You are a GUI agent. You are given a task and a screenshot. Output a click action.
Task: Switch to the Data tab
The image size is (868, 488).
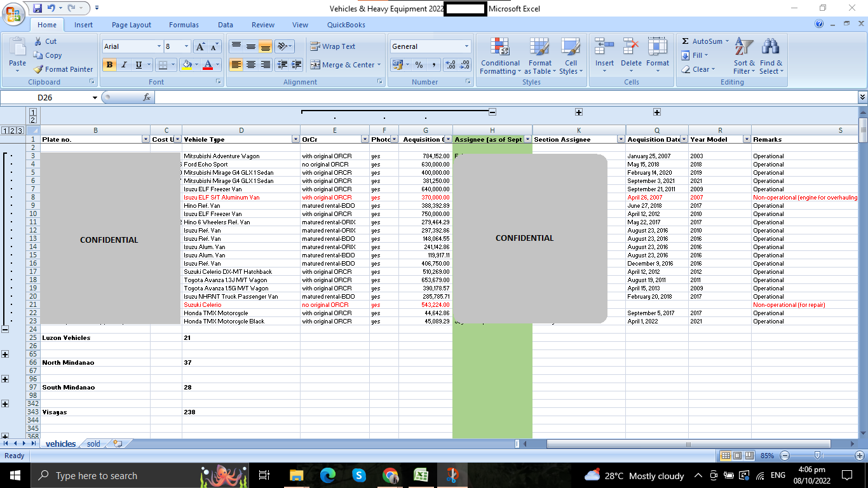pyautogui.click(x=226, y=25)
